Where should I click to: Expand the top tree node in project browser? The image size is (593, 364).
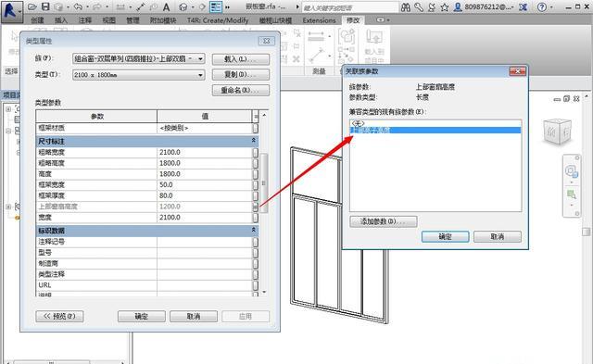point(8,109)
